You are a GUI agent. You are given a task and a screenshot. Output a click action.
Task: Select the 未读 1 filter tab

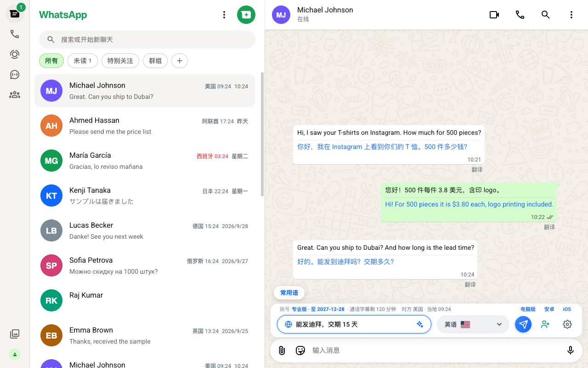click(83, 61)
